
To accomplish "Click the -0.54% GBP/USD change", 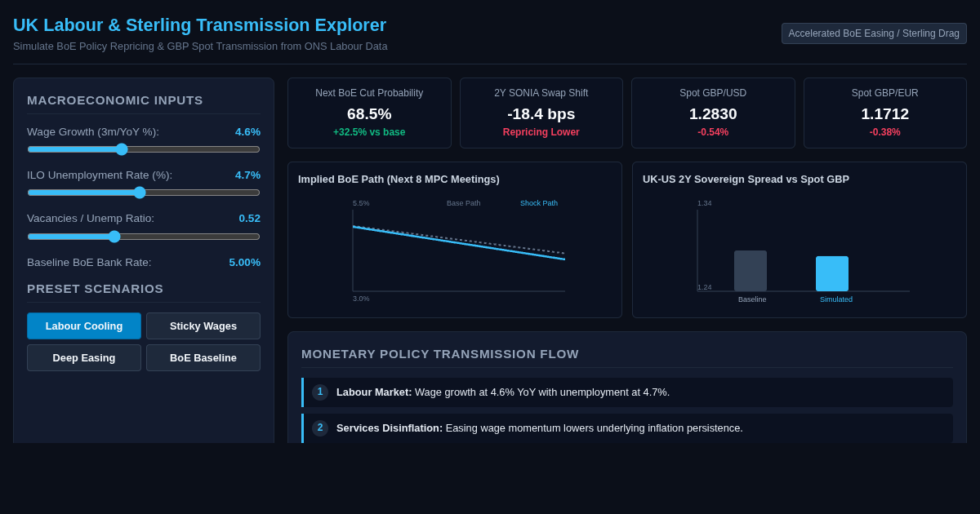I will [x=713, y=132].
